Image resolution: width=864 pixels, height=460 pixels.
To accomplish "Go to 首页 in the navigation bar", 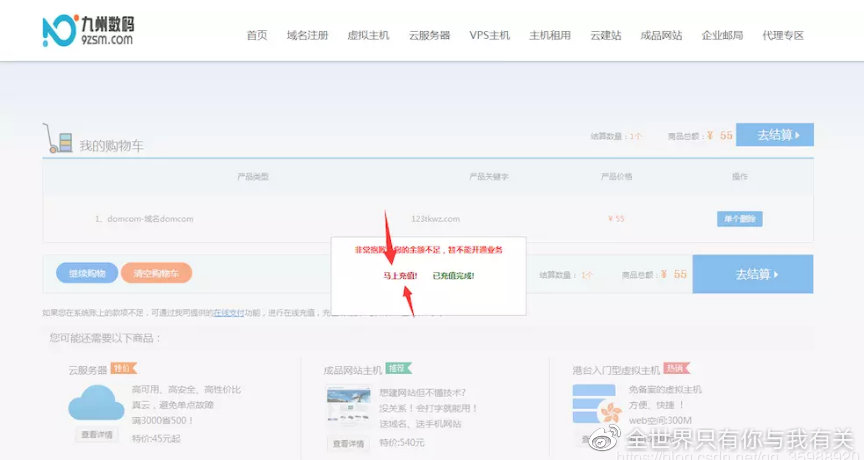I will click(257, 35).
